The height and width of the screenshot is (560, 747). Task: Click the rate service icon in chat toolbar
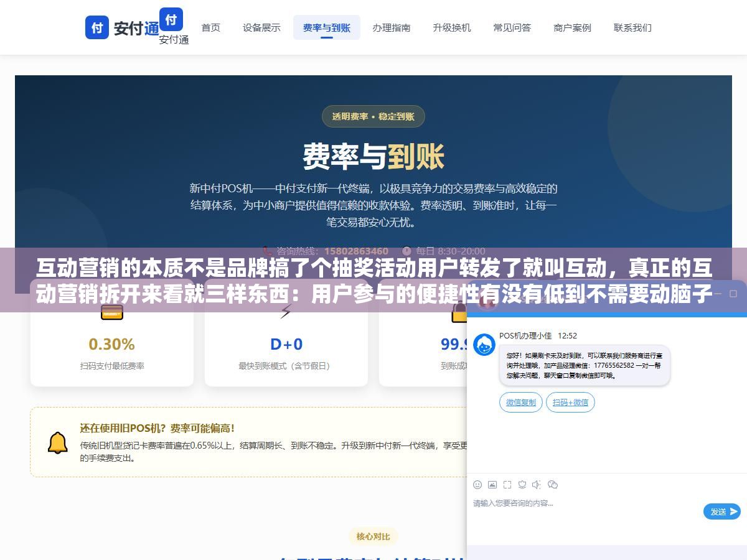click(x=522, y=485)
